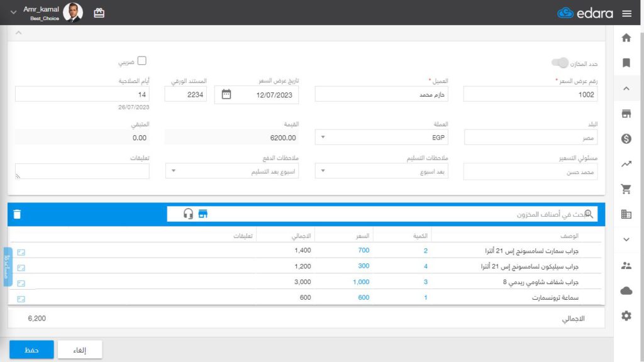
Task: Toggle the حدد المخازن switch
Action: [560, 63]
